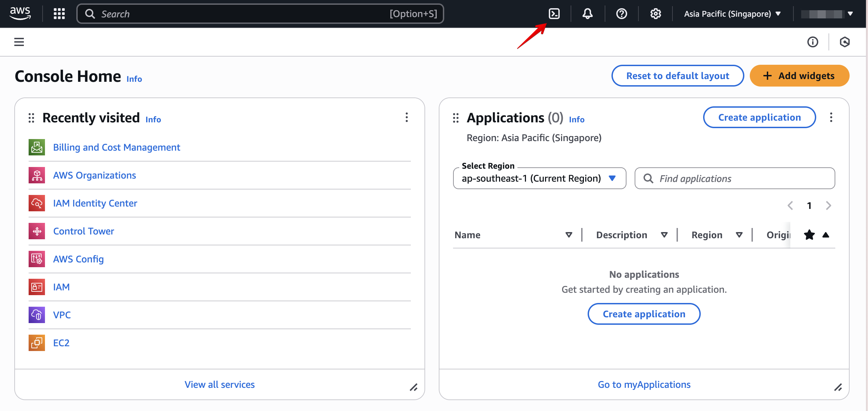Open Recently visited widget options menu
The image size is (868, 411).
pos(406,118)
